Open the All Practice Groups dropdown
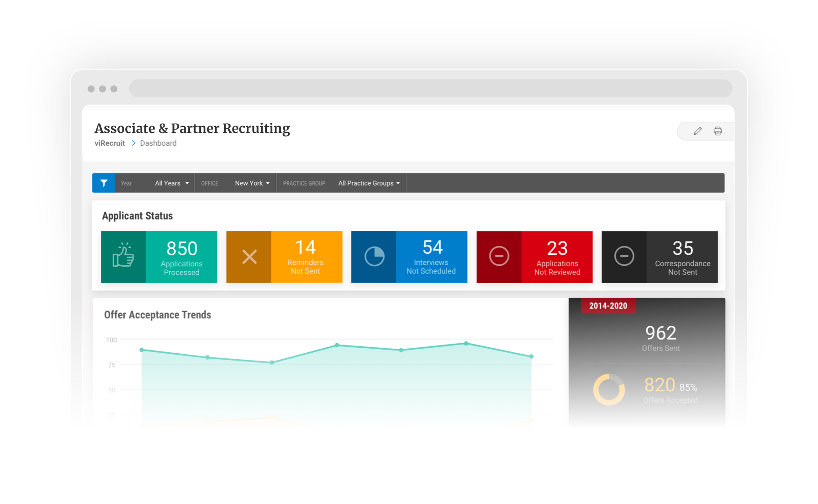Screen dimensions: 818x504 click(369, 183)
